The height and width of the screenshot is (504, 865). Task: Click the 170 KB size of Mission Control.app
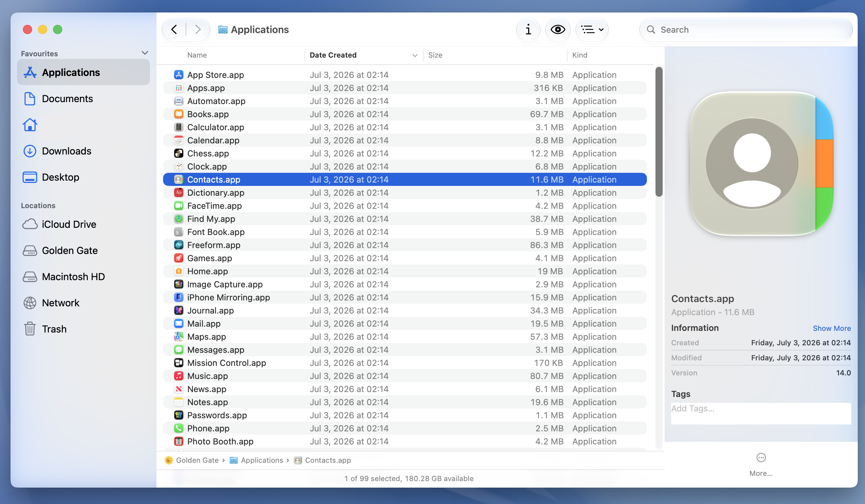(x=548, y=363)
